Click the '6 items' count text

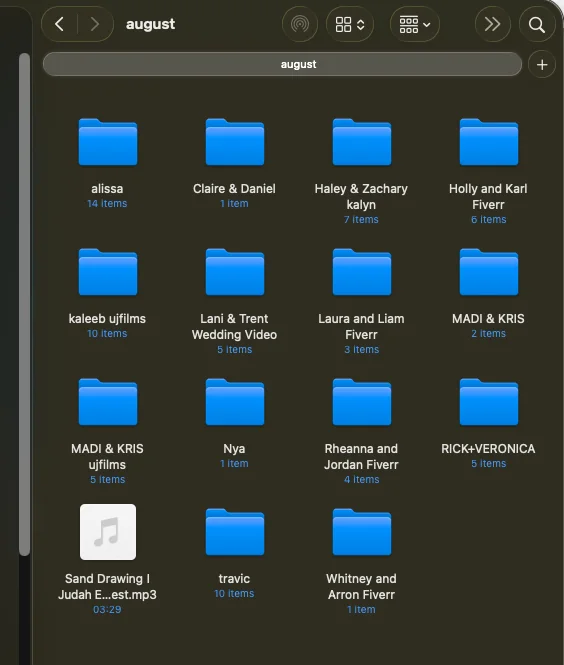[x=489, y=220]
